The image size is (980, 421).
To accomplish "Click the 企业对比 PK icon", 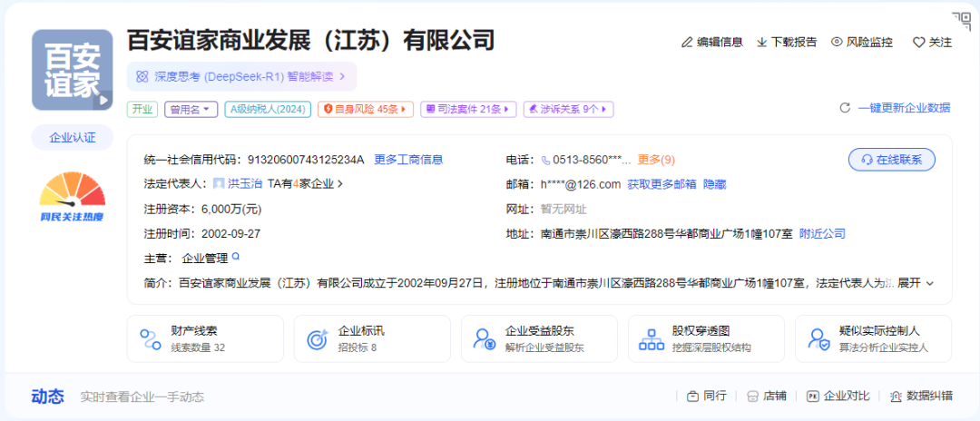I will click(813, 397).
